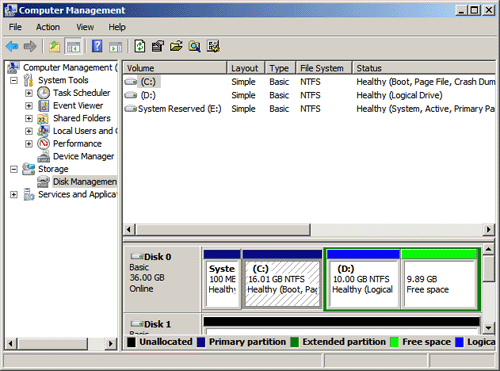Viewport: 500px width, 371px height.
Task: Click the Disk 1 label panel
Action: (x=162, y=324)
